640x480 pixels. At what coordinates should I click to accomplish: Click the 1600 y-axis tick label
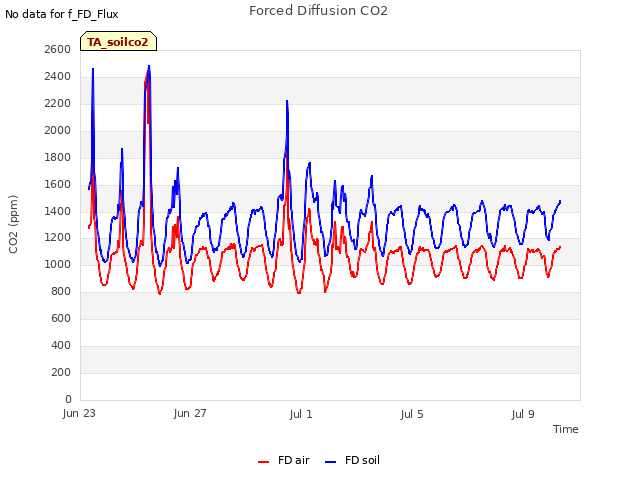pos(58,184)
